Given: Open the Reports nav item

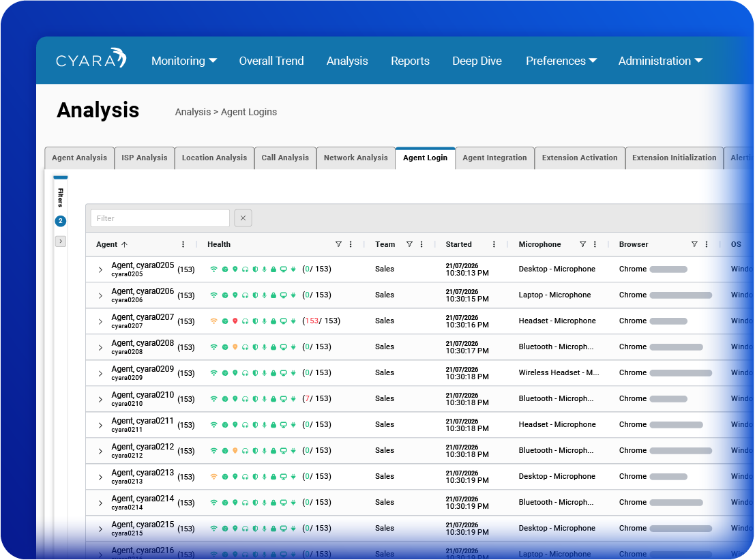Looking at the screenshot, I should tap(410, 61).
